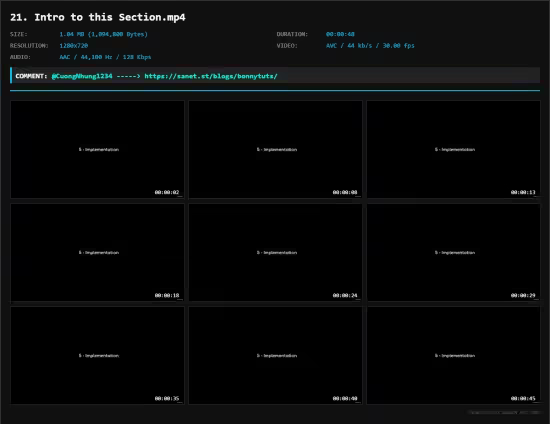
Task: Open the thumbnail stamped 00:00:40
Action: click(x=275, y=356)
